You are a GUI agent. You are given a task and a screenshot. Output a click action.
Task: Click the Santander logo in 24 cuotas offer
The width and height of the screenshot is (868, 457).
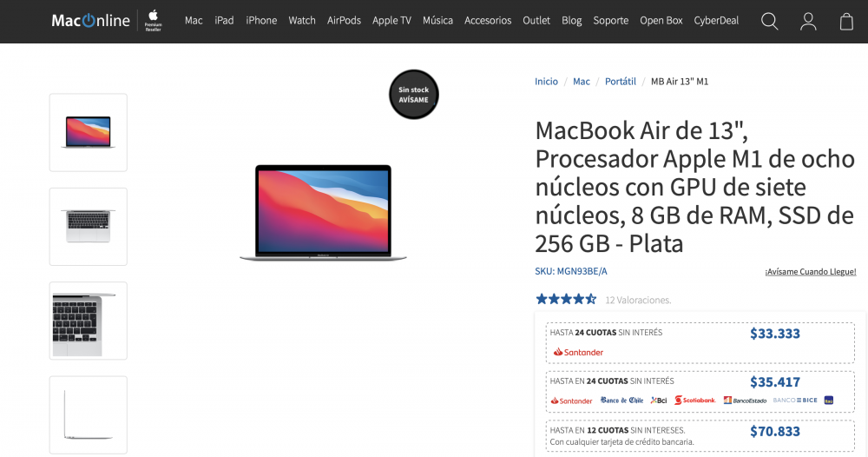pyautogui.click(x=578, y=352)
